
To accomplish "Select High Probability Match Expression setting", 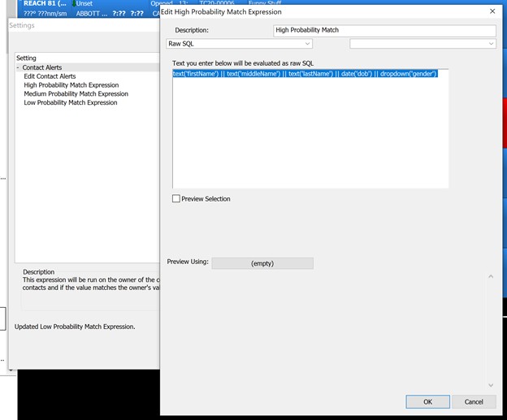I will (x=71, y=85).
